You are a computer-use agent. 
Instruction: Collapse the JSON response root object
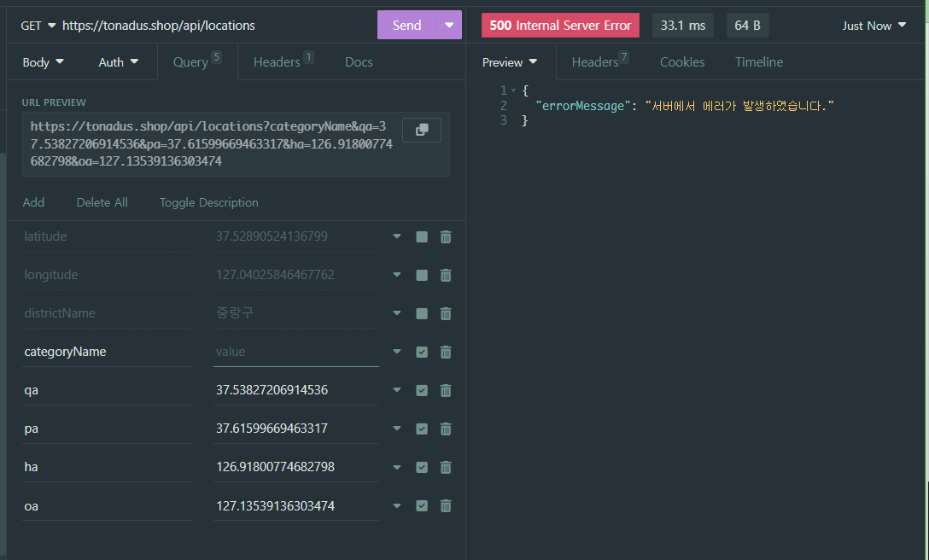tap(513, 90)
